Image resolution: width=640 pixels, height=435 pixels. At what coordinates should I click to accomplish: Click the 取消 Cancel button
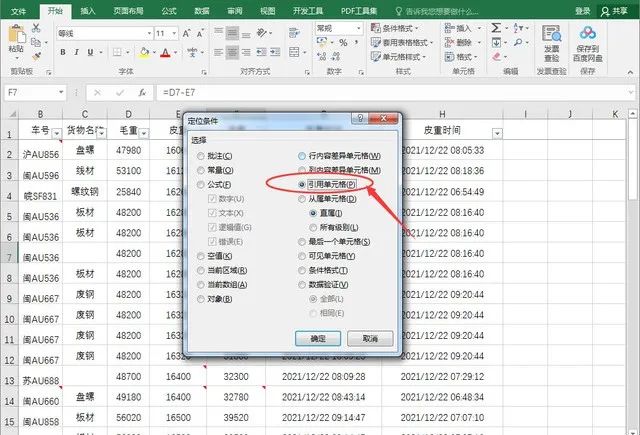coord(370,338)
